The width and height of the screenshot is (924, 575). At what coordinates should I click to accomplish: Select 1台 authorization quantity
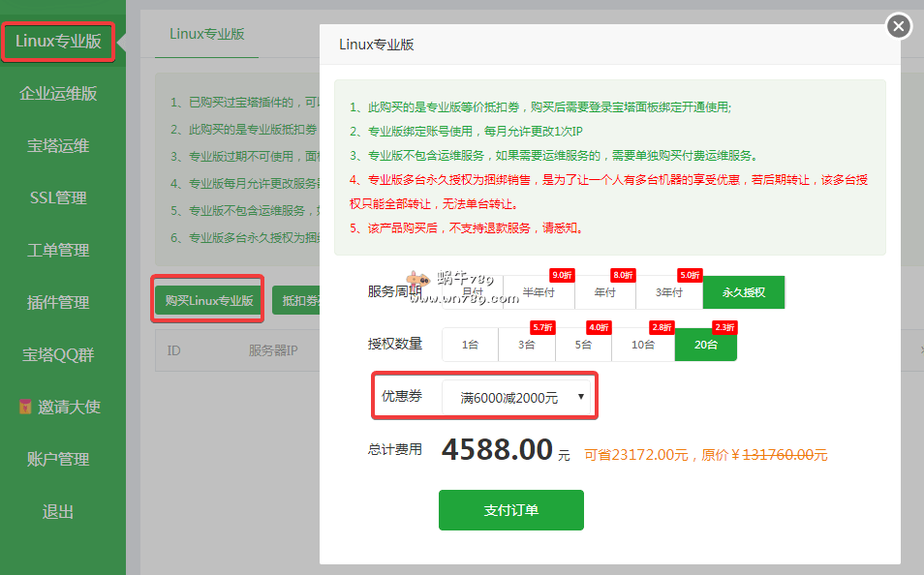[469, 344]
